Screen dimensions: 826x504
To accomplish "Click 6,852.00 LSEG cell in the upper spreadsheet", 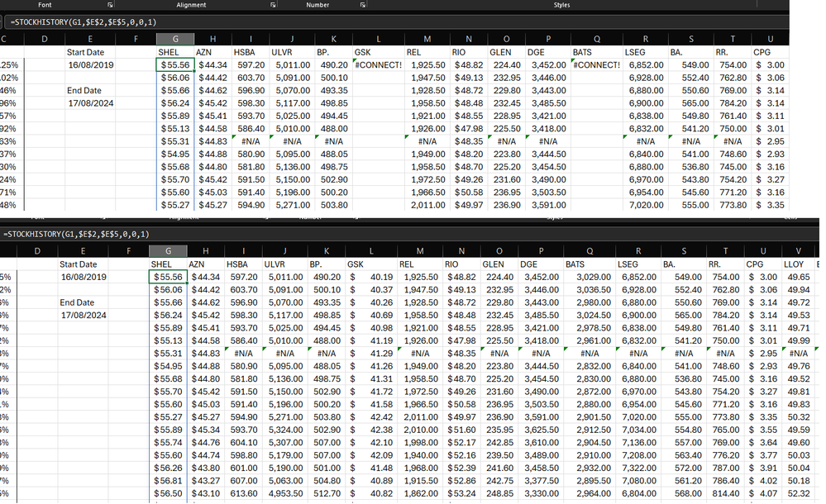I will pyautogui.click(x=647, y=64).
